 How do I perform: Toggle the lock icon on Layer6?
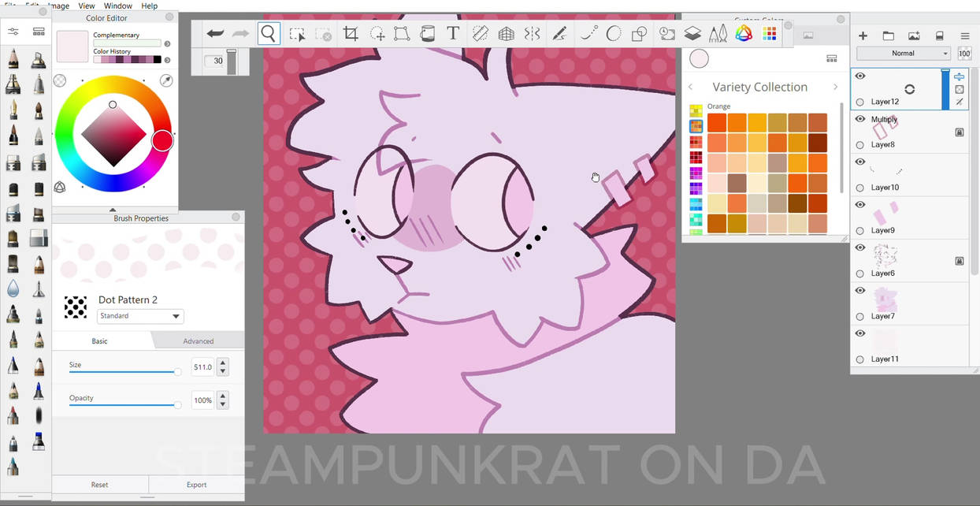[x=960, y=261]
